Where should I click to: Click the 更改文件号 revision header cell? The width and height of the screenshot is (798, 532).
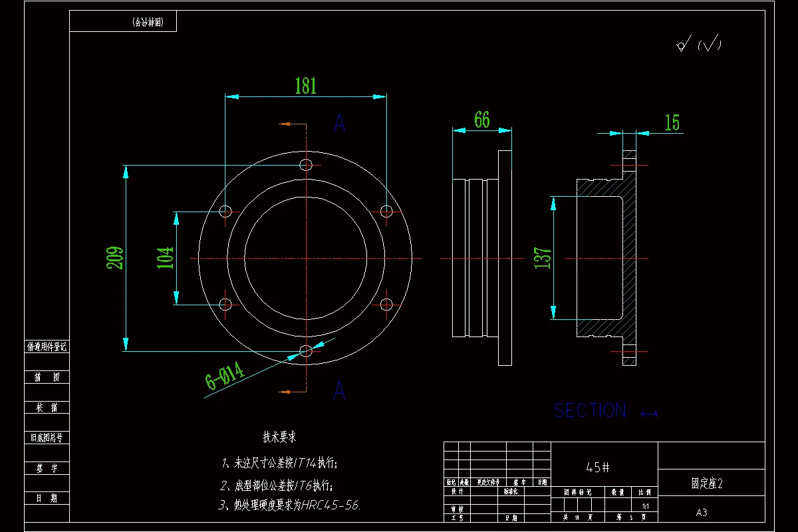coord(488,482)
